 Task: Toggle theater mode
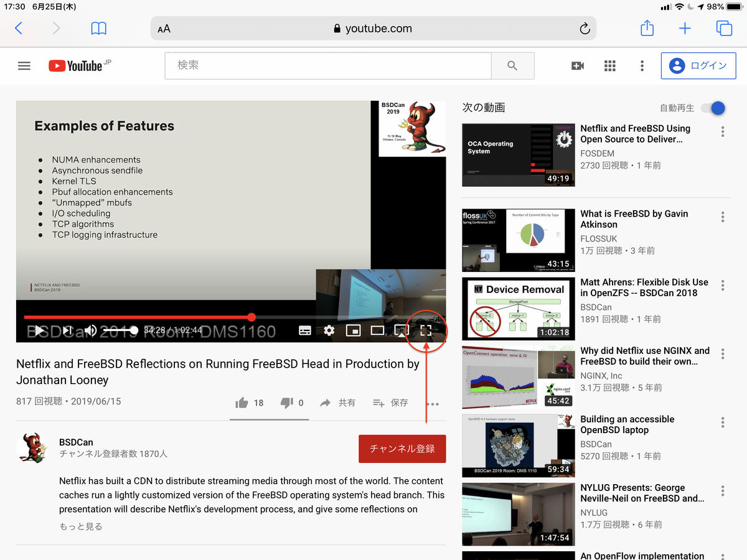(377, 330)
